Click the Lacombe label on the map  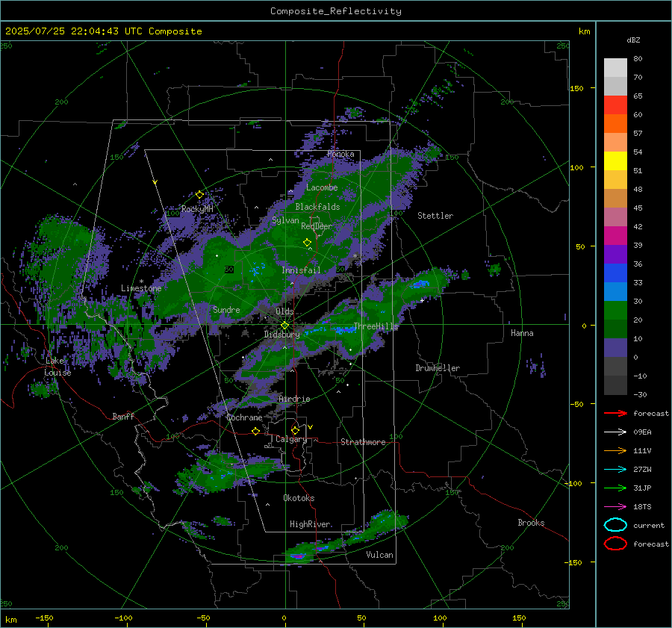coord(322,187)
